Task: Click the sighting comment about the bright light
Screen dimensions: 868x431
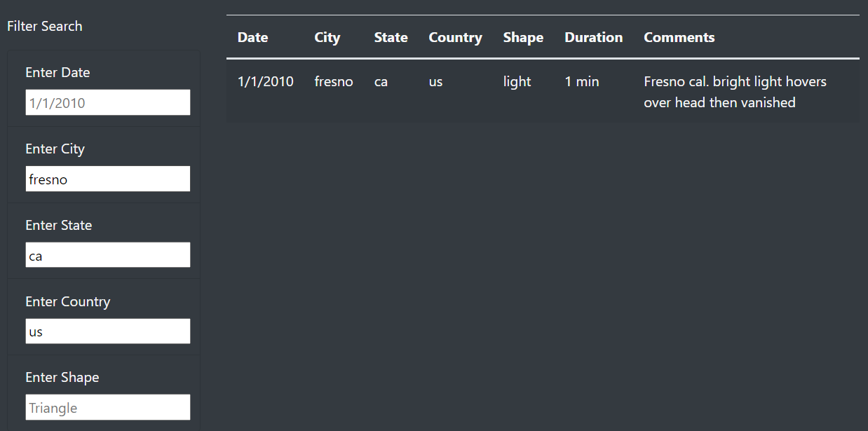Action: [735, 92]
